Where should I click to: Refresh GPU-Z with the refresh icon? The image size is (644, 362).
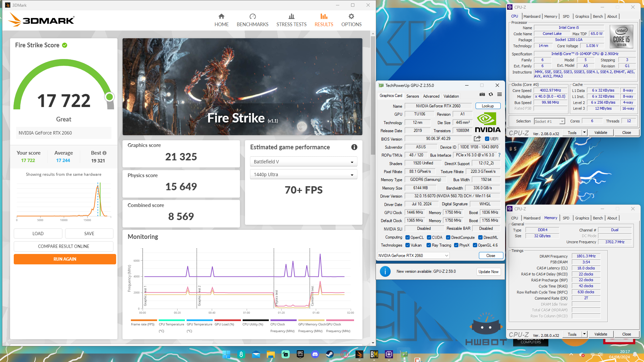(x=491, y=95)
